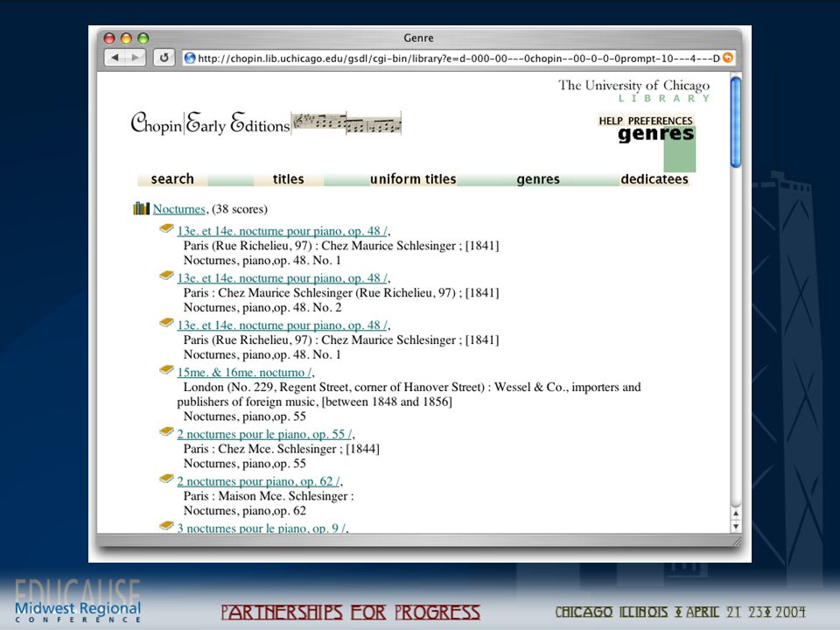The width and height of the screenshot is (840, 630).
Task: Click book icon for first 13e. et 14e. nocturne
Action: (166, 228)
